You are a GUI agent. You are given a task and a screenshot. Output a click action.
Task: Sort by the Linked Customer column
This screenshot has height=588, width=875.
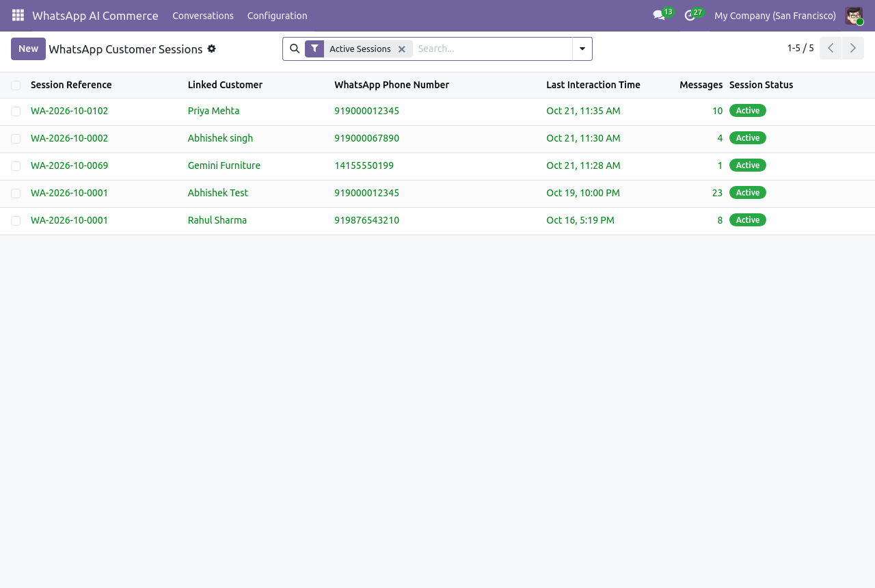tap(225, 85)
